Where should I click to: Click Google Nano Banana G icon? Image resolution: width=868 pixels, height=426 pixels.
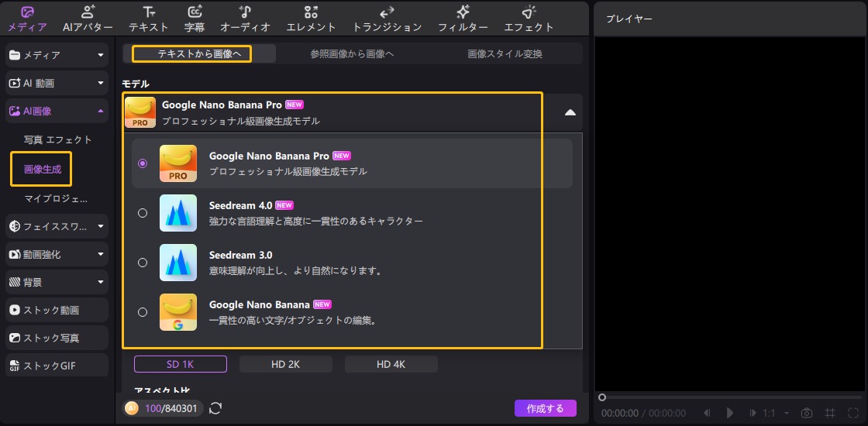pyautogui.click(x=178, y=312)
